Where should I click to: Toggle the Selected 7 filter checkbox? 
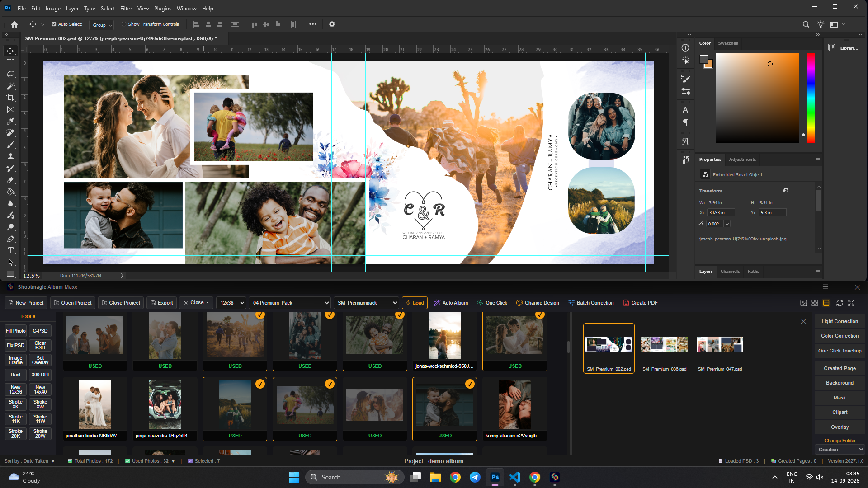190,461
